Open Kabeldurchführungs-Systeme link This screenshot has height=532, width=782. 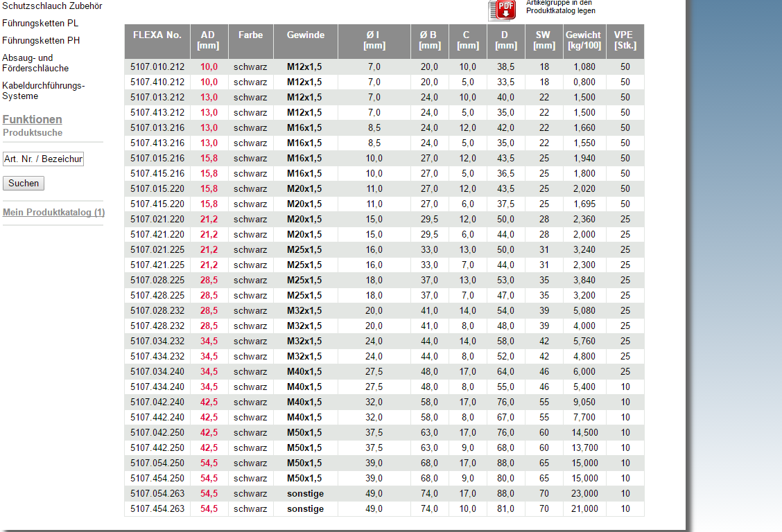point(44,91)
